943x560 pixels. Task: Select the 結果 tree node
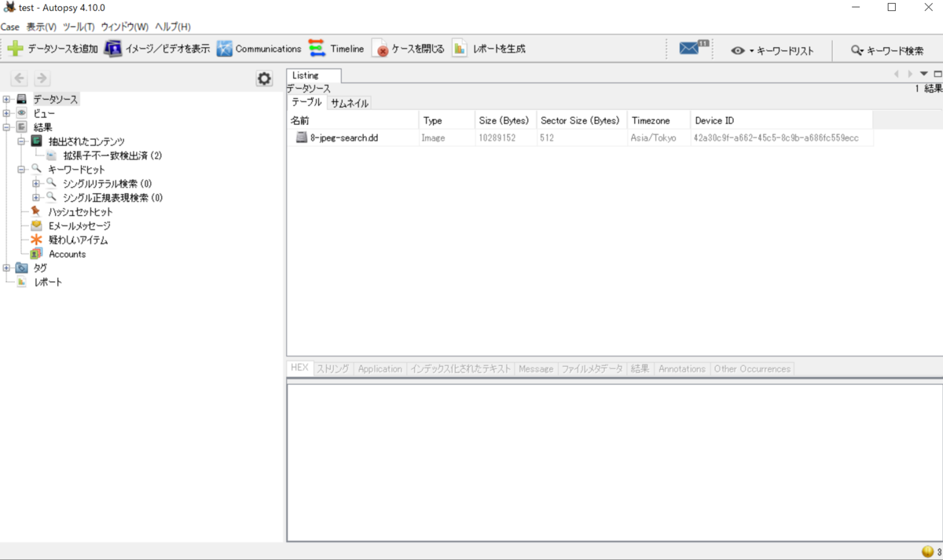coord(43,127)
